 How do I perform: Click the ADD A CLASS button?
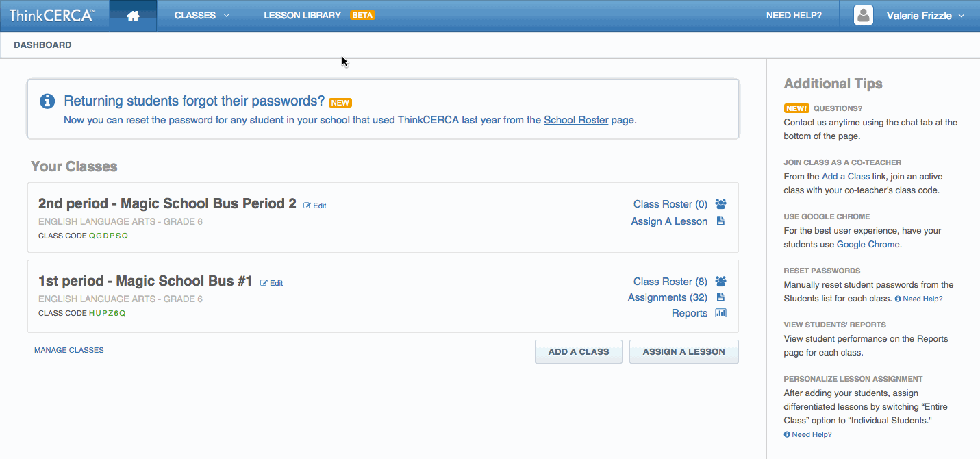click(x=579, y=351)
